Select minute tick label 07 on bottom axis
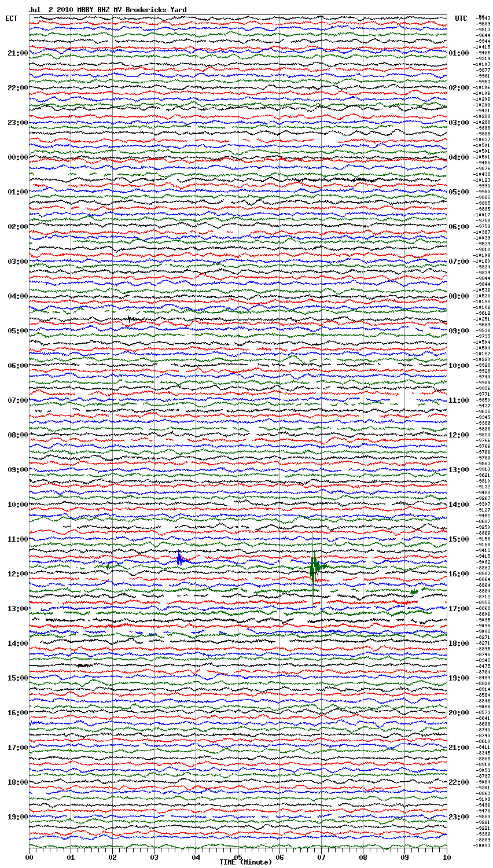The image size is (493, 868). tap(321, 857)
